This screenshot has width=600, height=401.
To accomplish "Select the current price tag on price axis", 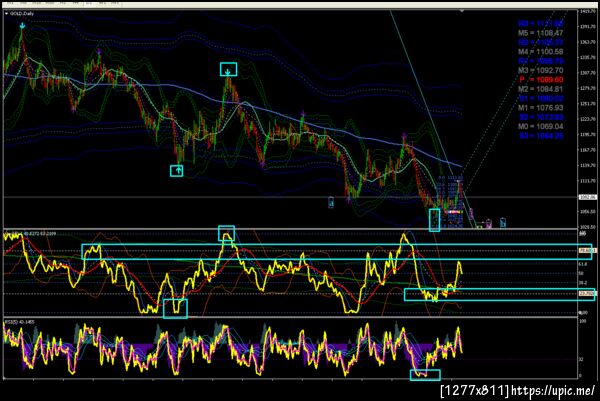I will [x=587, y=197].
